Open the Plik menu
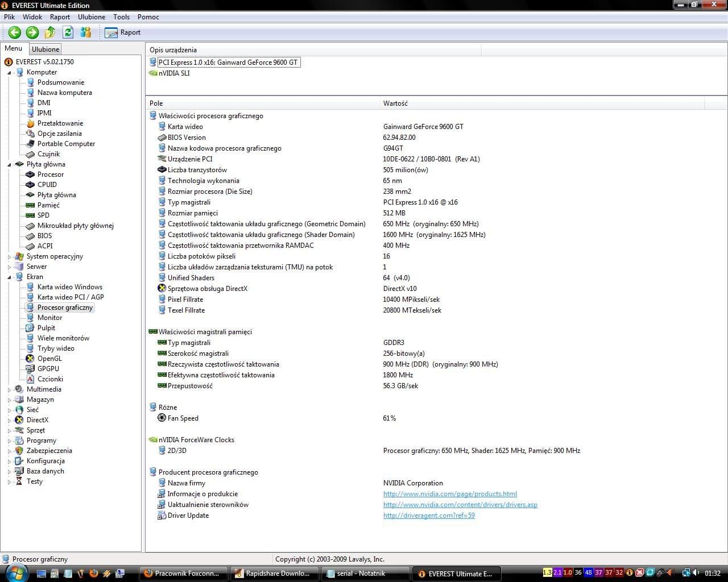 10,17
